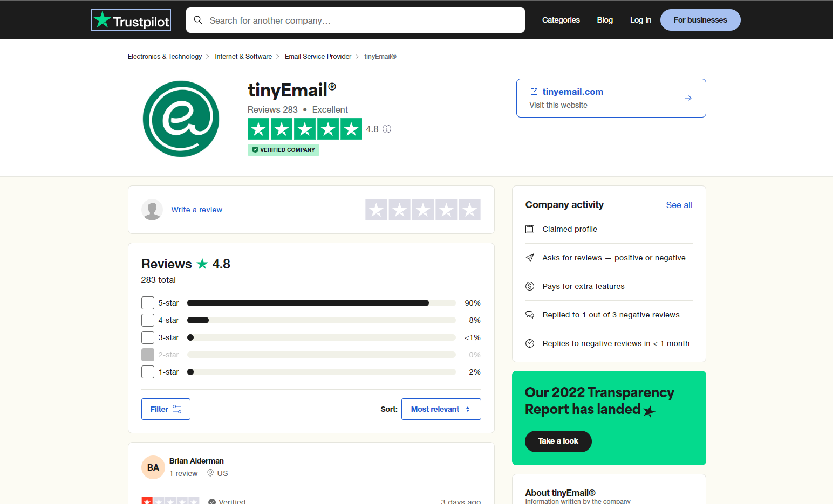Viewport: 833px width, 504px height.
Task: Go to Email Service Provider breadcrumb
Action: pyautogui.click(x=318, y=57)
